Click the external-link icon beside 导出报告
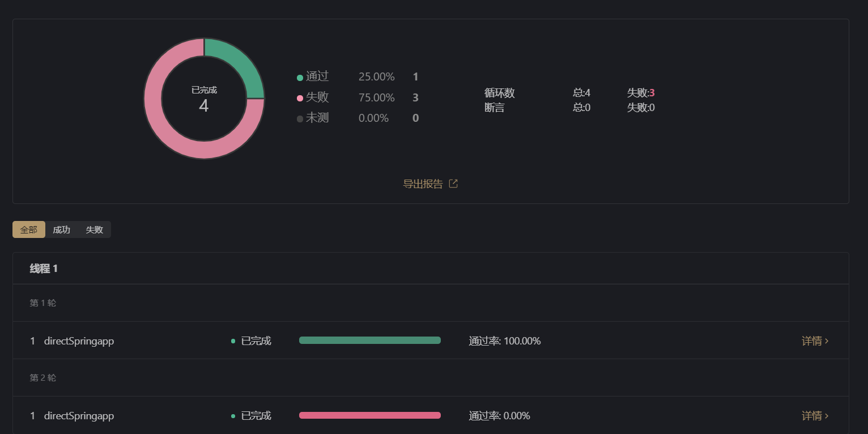Image resolution: width=868 pixels, height=434 pixels. point(453,184)
